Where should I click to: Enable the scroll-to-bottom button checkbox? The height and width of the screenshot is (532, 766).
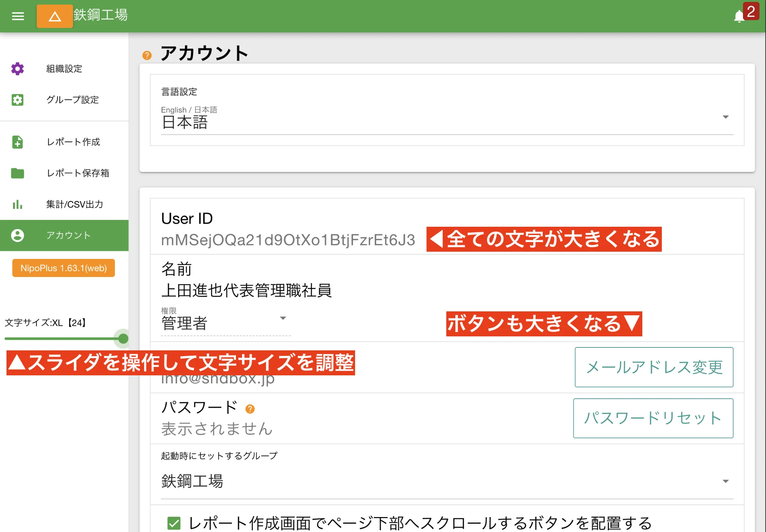(x=174, y=522)
